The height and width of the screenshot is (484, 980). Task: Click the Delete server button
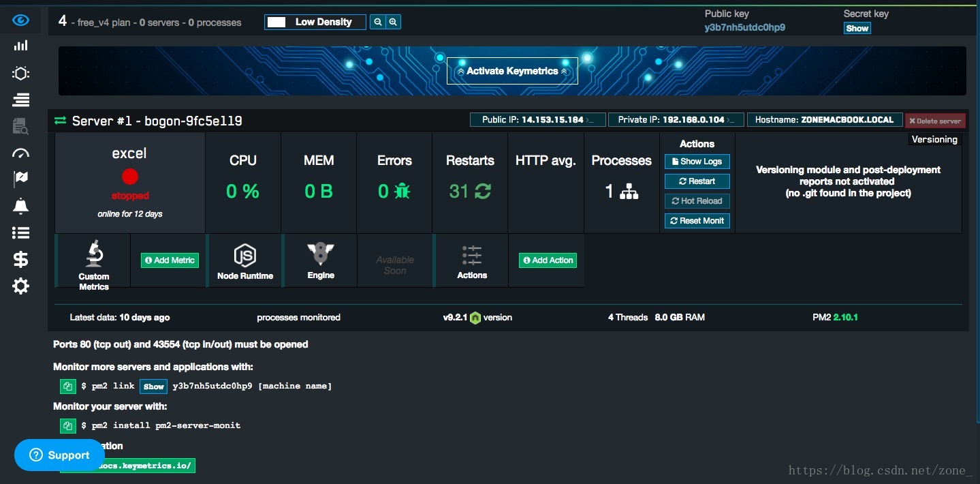935,121
